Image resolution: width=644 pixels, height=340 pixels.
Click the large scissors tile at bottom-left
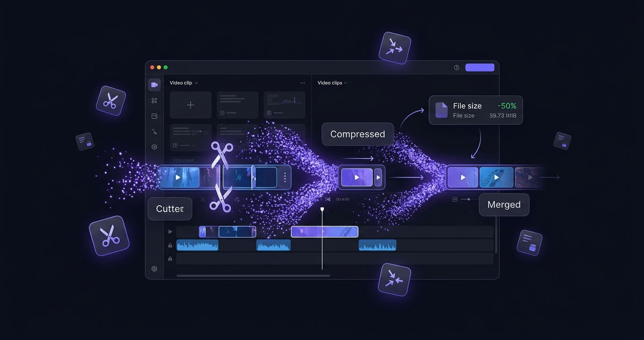pyautogui.click(x=109, y=236)
